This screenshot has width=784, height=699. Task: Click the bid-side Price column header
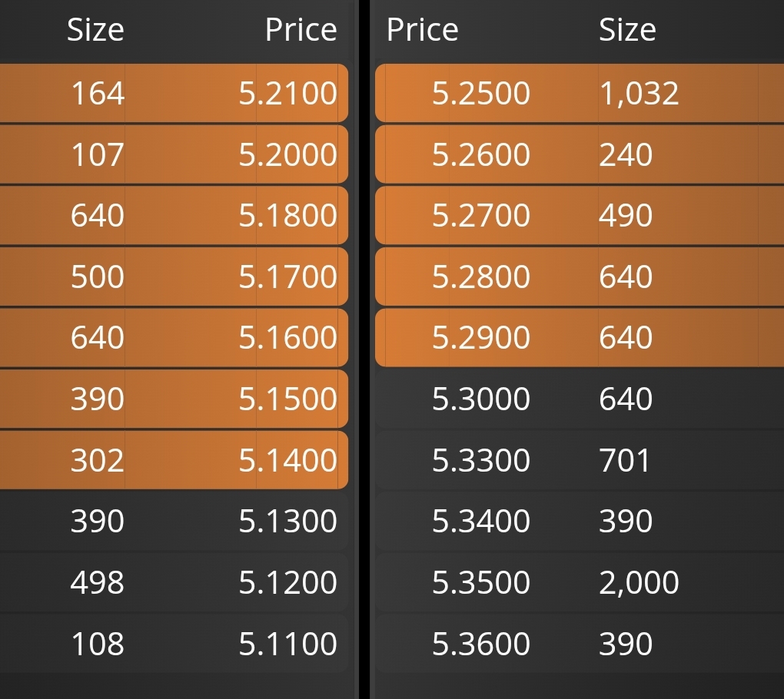(x=301, y=29)
